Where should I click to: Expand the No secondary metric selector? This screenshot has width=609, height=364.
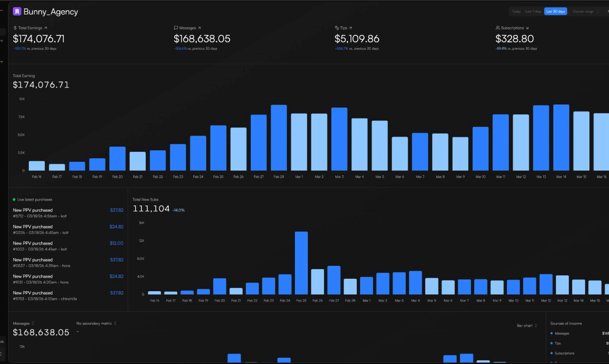click(x=96, y=323)
